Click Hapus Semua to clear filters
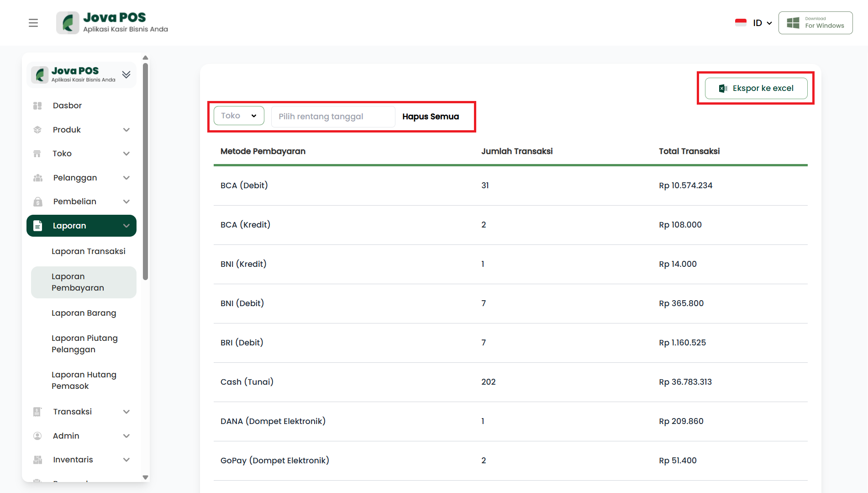868x493 pixels. click(430, 117)
